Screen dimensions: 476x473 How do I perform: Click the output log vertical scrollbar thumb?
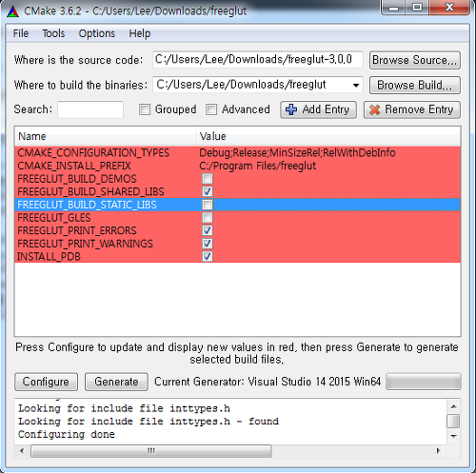pos(453,422)
